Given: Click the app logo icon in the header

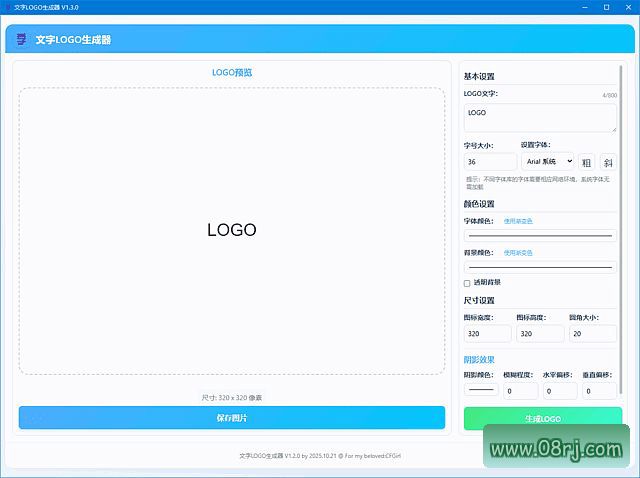Looking at the screenshot, I should 22,40.
